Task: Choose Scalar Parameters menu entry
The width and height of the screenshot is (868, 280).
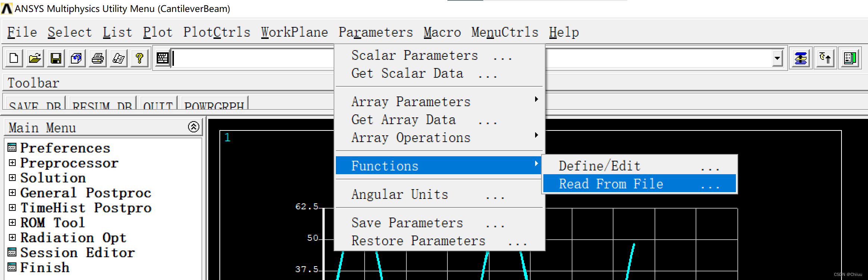Action: tap(439, 55)
